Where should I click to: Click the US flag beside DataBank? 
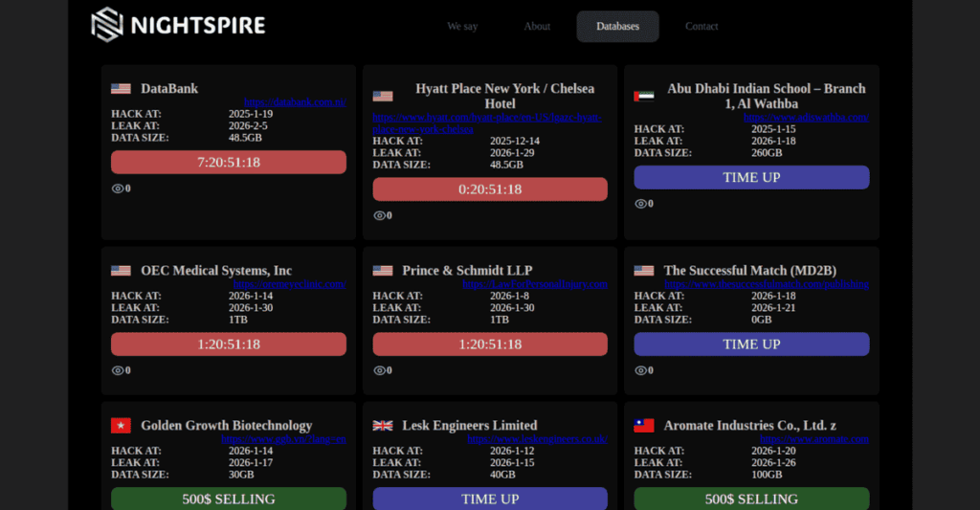[x=121, y=89]
